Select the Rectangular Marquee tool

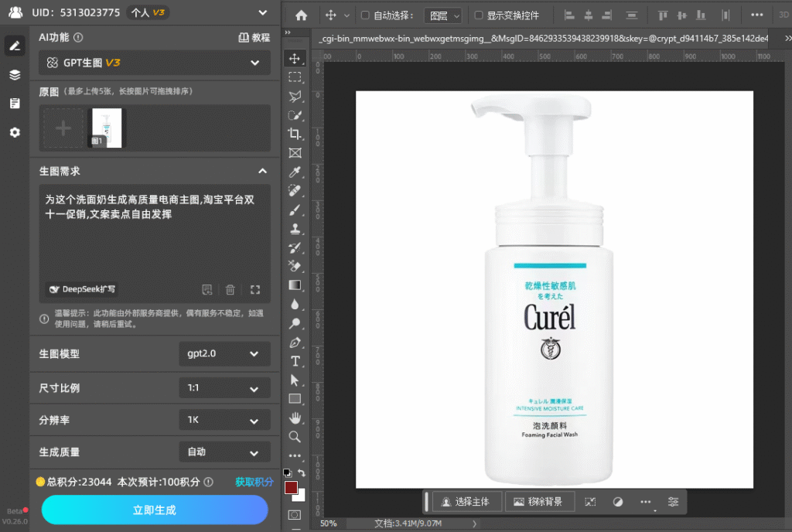295,77
